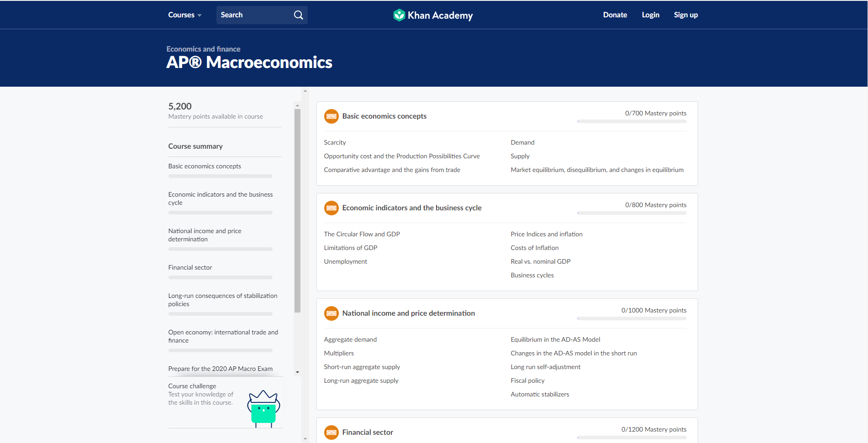The height and width of the screenshot is (443, 868).
Task: Click the Basic economics concepts unit icon
Action: pos(331,116)
